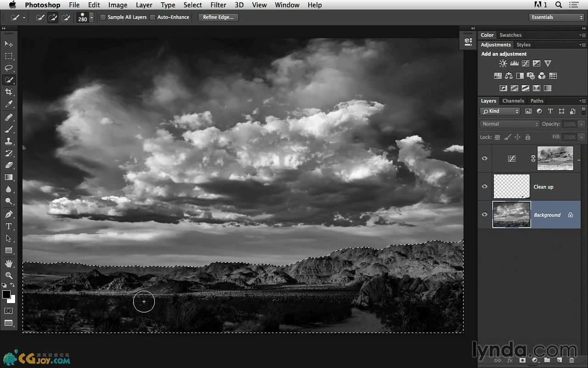Screen dimensions: 588x368
Task: Hide the Background layer
Action: click(x=485, y=214)
